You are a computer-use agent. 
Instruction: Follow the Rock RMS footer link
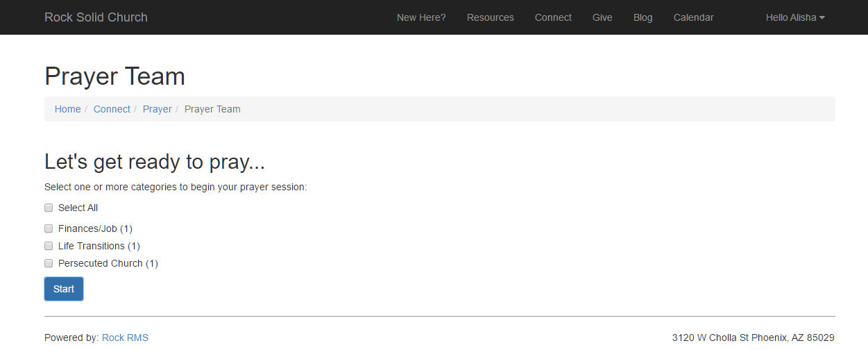[x=125, y=337]
